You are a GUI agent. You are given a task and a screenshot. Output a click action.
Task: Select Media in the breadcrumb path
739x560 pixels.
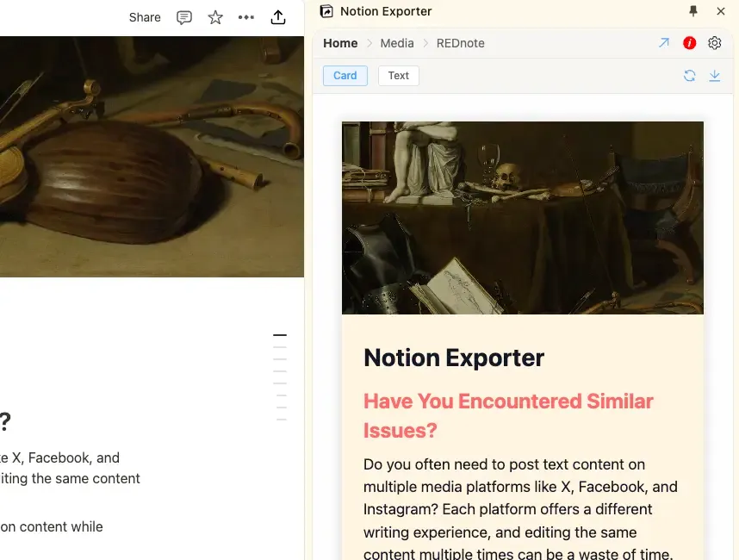click(x=397, y=43)
